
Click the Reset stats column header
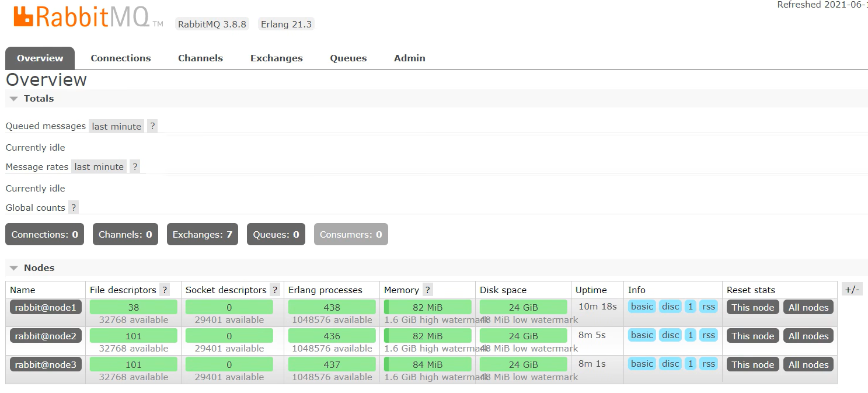(751, 290)
